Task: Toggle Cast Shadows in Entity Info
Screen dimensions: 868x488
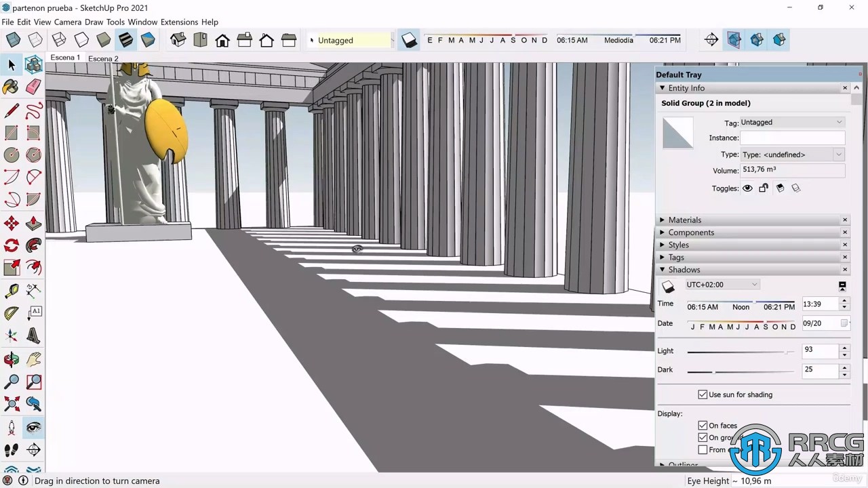Action: (796, 188)
